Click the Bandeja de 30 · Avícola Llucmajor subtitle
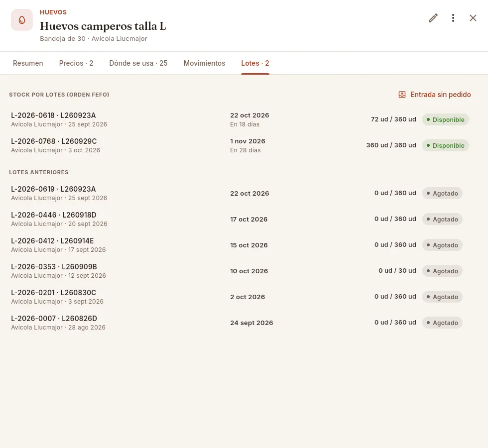This screenshot has width=488, height=448. click(x=94, y=39)
